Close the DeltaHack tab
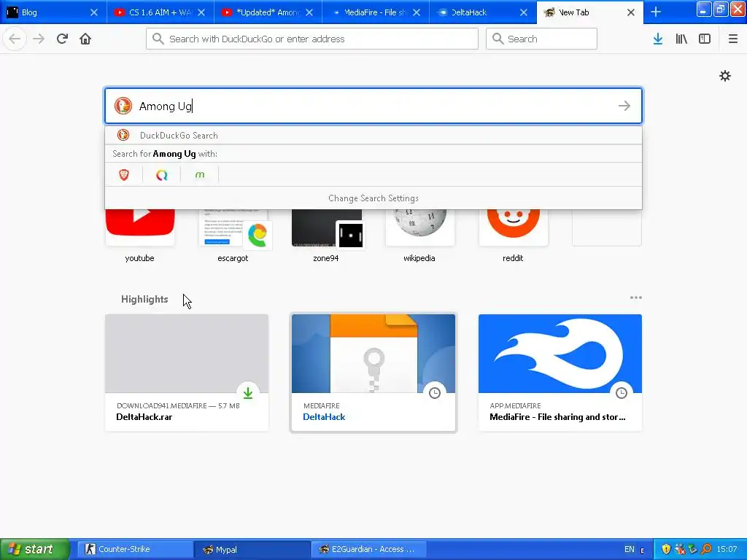The width and height of the screenshot is (747, 560). [x=524, y=12]
